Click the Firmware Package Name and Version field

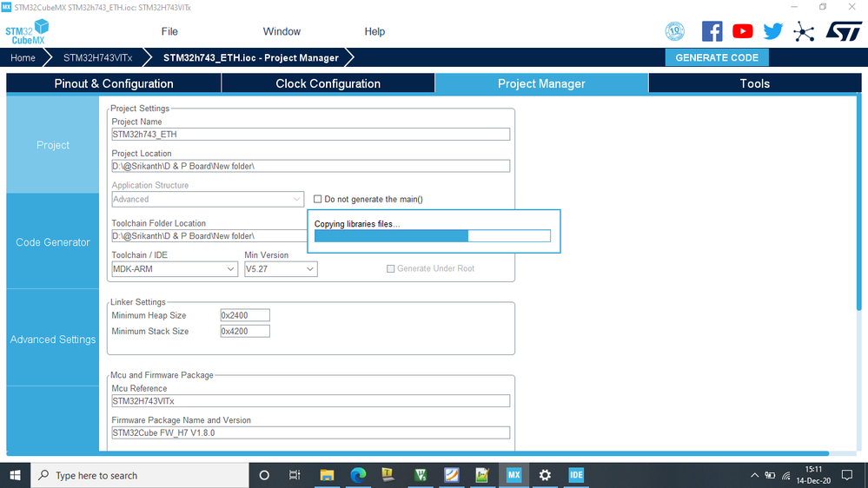310,432
